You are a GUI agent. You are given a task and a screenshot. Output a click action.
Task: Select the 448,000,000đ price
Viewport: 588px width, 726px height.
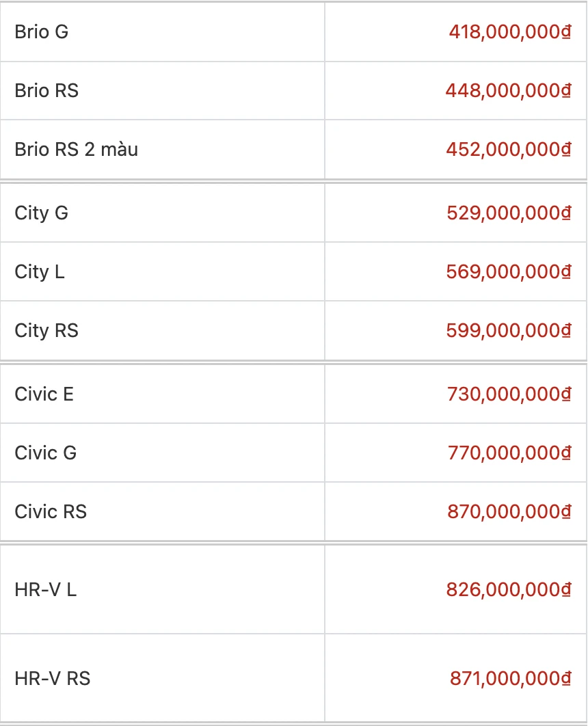point(508,91)
